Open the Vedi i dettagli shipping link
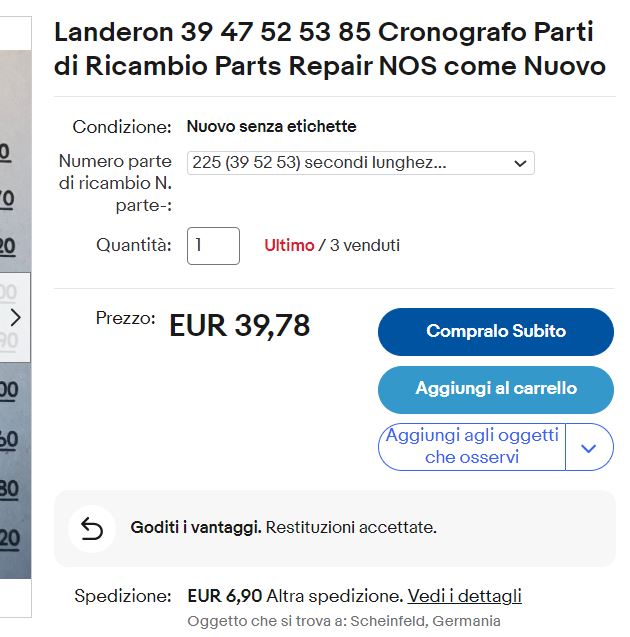630x637 pixels. 464,596
